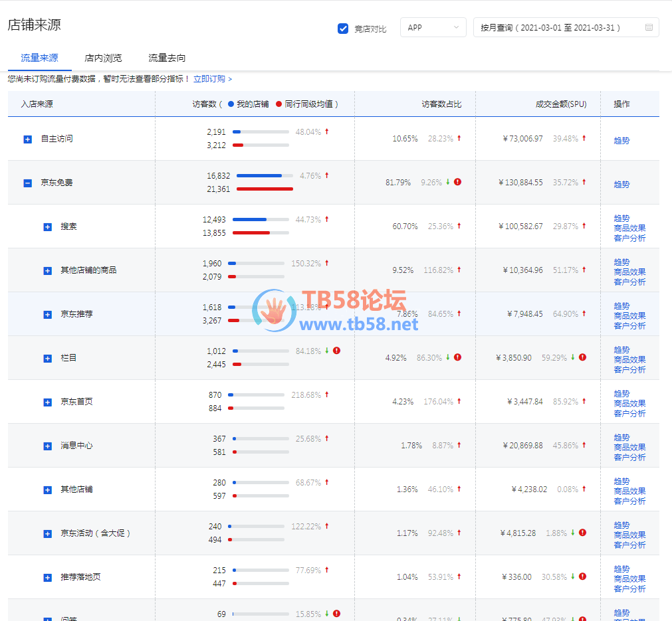
Task: Switch to the 流量来源 tab
Action: point(39,58)
